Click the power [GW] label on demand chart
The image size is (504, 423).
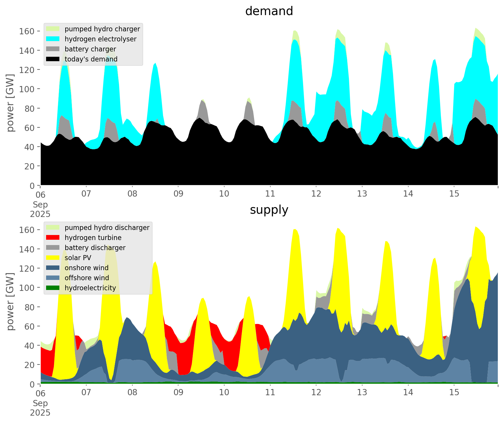tap(10, 103)
